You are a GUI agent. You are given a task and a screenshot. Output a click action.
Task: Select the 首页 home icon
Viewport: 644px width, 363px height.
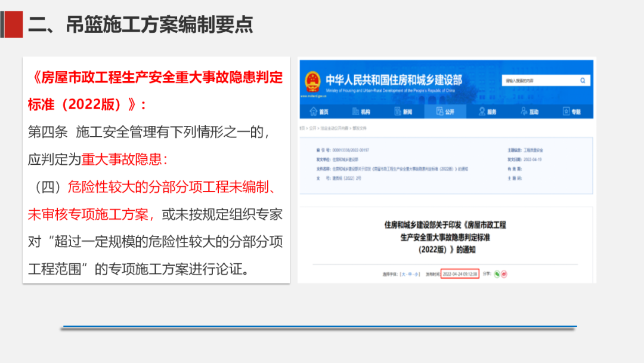point(313,112)
